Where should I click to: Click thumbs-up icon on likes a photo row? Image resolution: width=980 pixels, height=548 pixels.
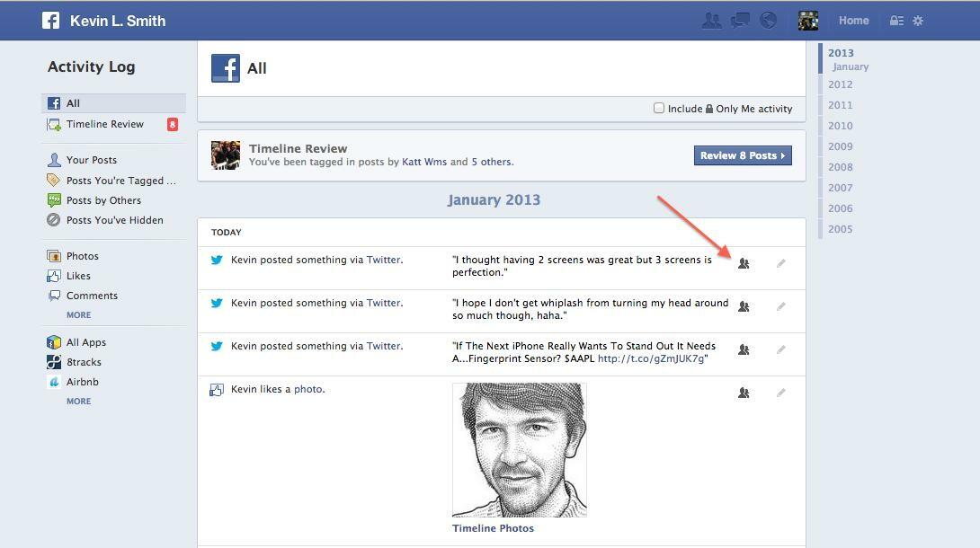click(217, 390)
